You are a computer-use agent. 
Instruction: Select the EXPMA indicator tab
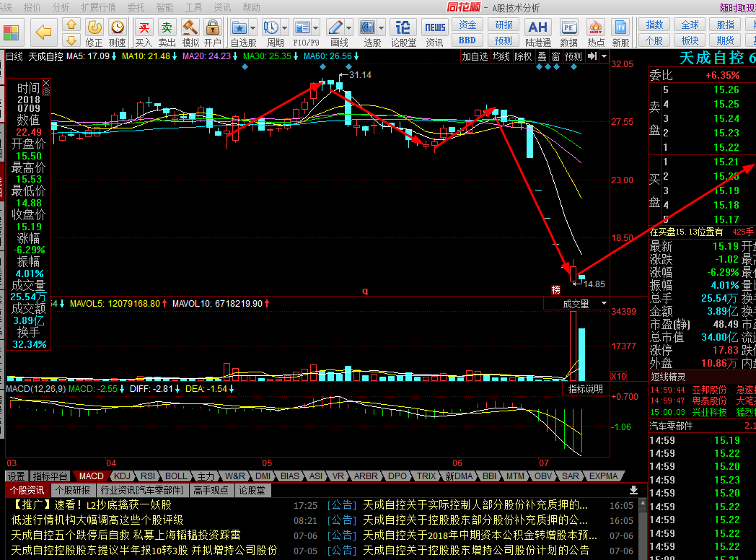click(603, 476)
